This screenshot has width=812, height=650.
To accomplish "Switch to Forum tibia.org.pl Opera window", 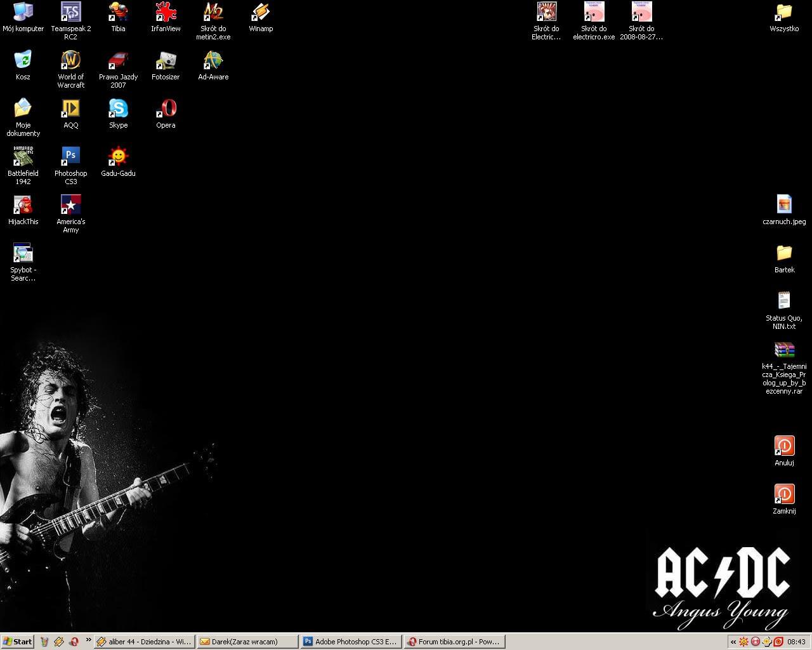I will click(x=454, y=642).
